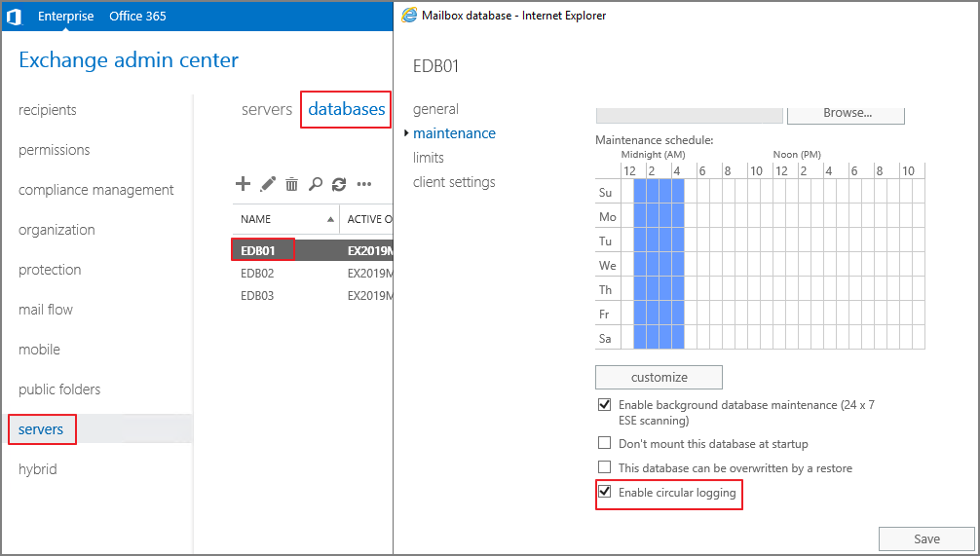Click the Save button
Viewport: 980px width, 556px height.
[x=926, y=538]
